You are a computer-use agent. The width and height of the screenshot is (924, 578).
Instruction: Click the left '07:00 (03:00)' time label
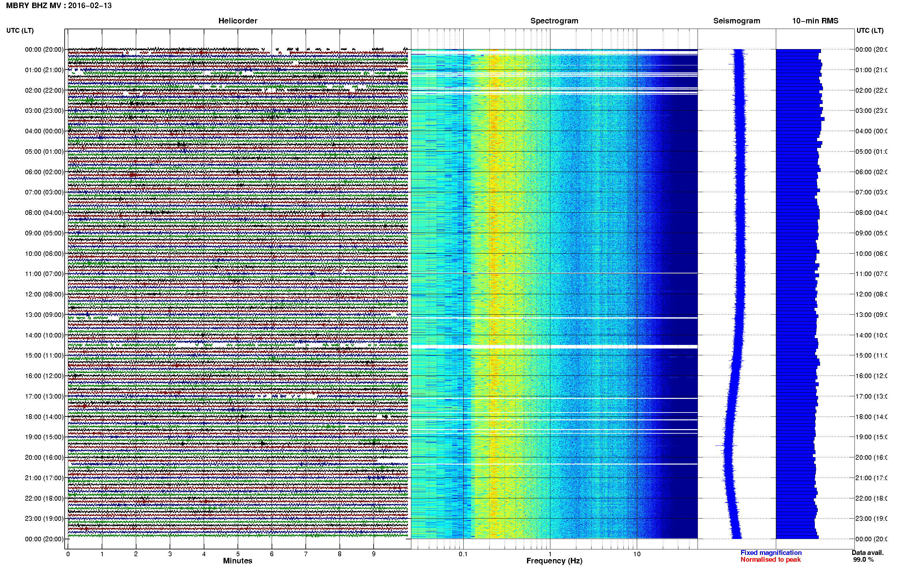44,192
